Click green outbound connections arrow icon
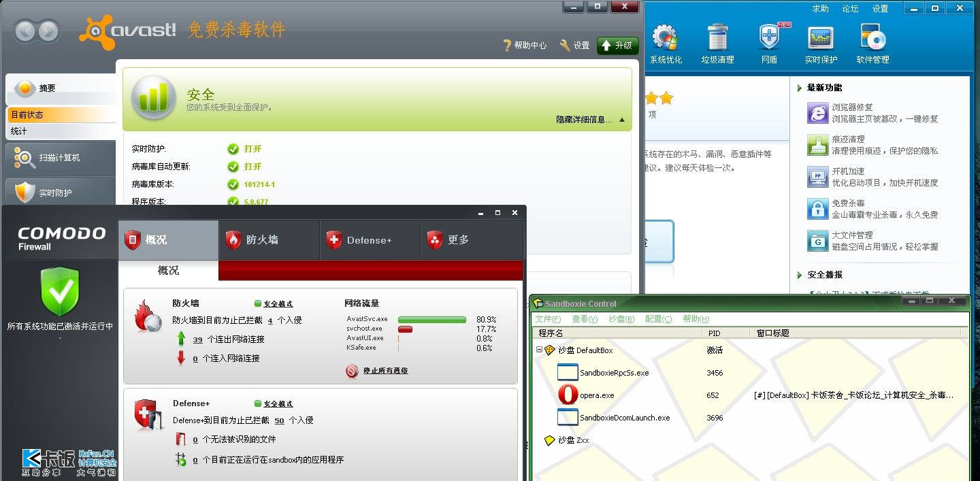 coord(181,339)
